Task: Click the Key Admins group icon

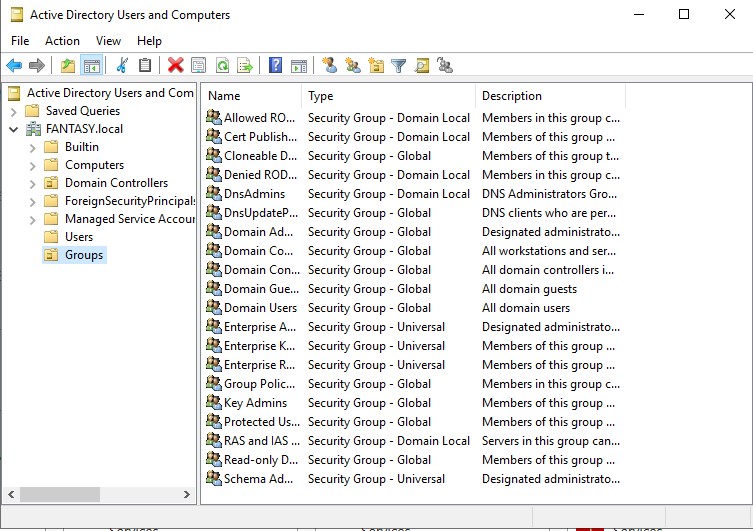Action: 214,402
